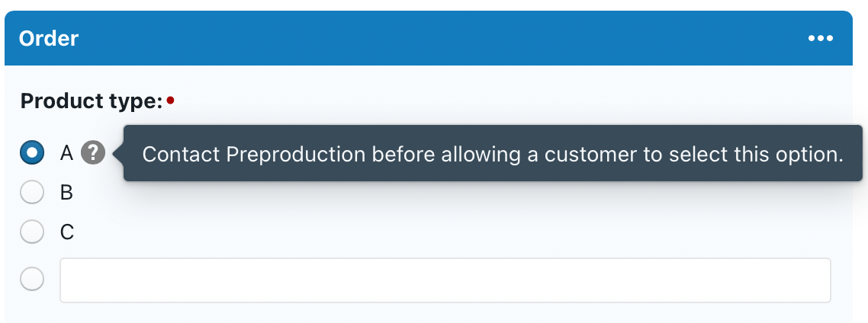Click the "B" option label text
The height and width of the screenshot is (323, 868).
pyautogui.click(x=66, y=193)
